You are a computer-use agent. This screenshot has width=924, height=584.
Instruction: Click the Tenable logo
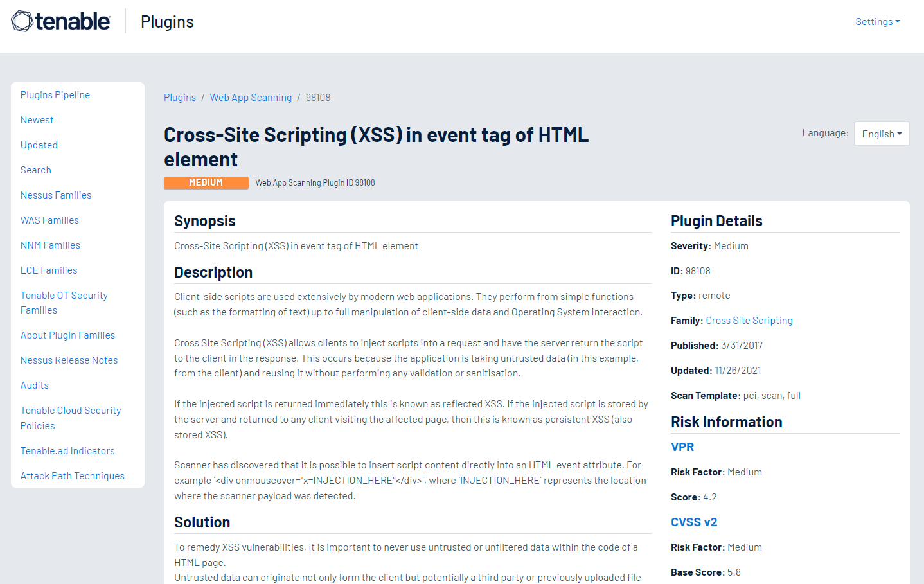coord(60,21)
